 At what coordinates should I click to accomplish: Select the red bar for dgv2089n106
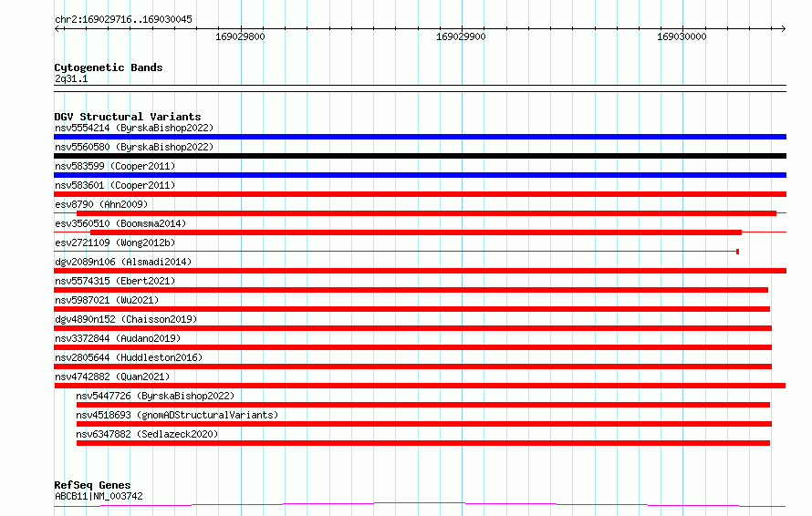(420, 271)
